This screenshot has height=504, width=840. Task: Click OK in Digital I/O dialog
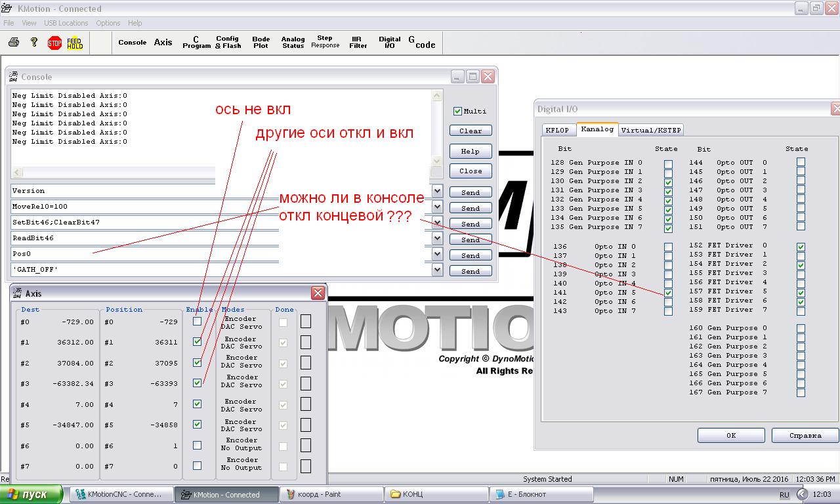(x=731, y=435)
